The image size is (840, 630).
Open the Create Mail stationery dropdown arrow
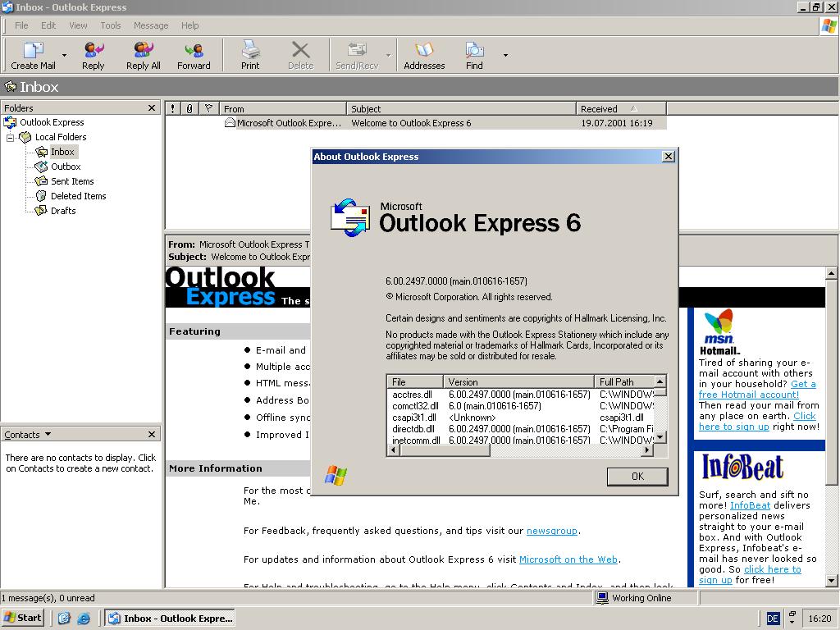(x=64, y=55)
